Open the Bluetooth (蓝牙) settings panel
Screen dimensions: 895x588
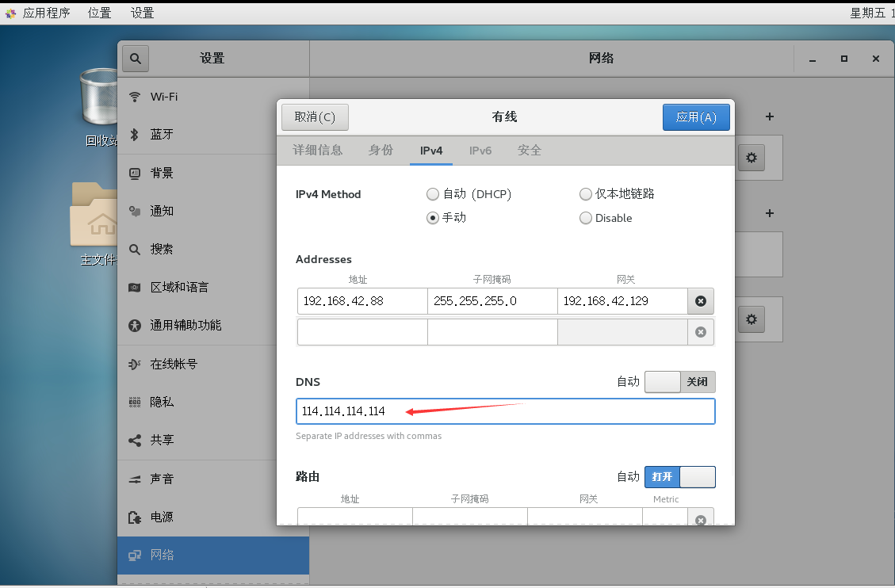point(213,135)
